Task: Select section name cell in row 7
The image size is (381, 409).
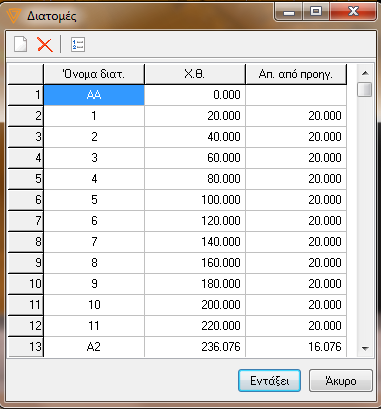Action: (94, 221)
